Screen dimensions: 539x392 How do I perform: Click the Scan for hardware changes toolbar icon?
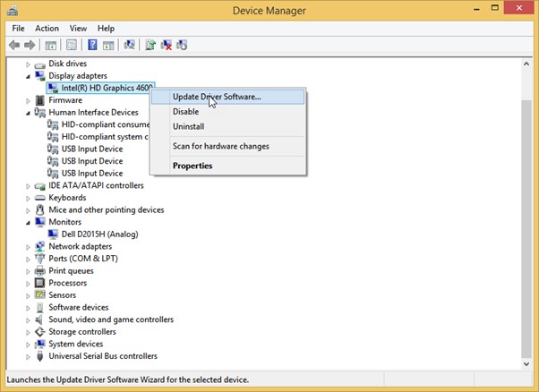coord(129,45)
